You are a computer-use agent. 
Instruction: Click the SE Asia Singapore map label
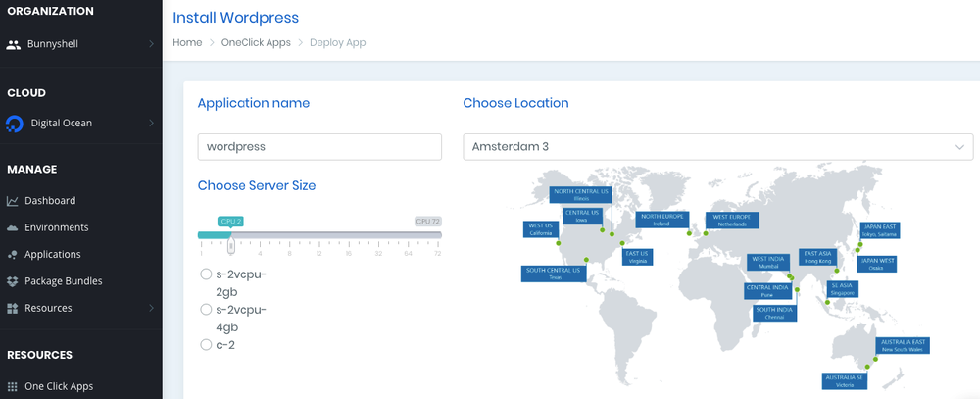pyautogui.click(x=843, y=289)
